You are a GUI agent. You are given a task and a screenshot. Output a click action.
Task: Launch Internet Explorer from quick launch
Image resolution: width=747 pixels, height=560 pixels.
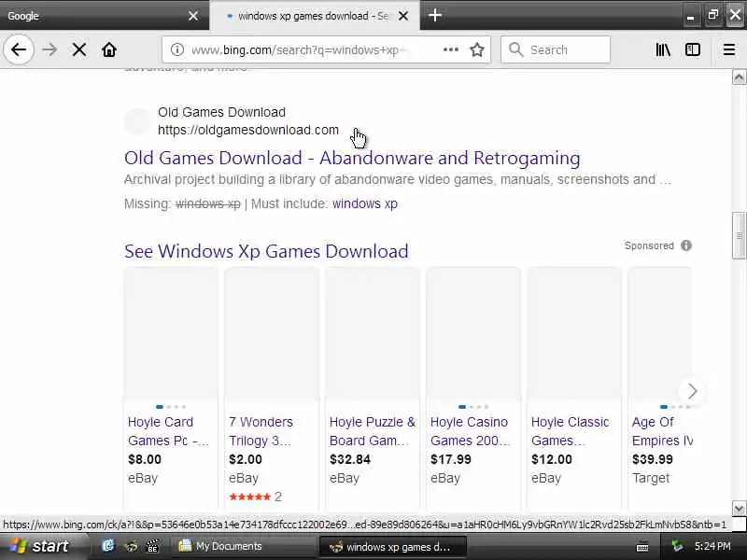(x=108, y=546)
